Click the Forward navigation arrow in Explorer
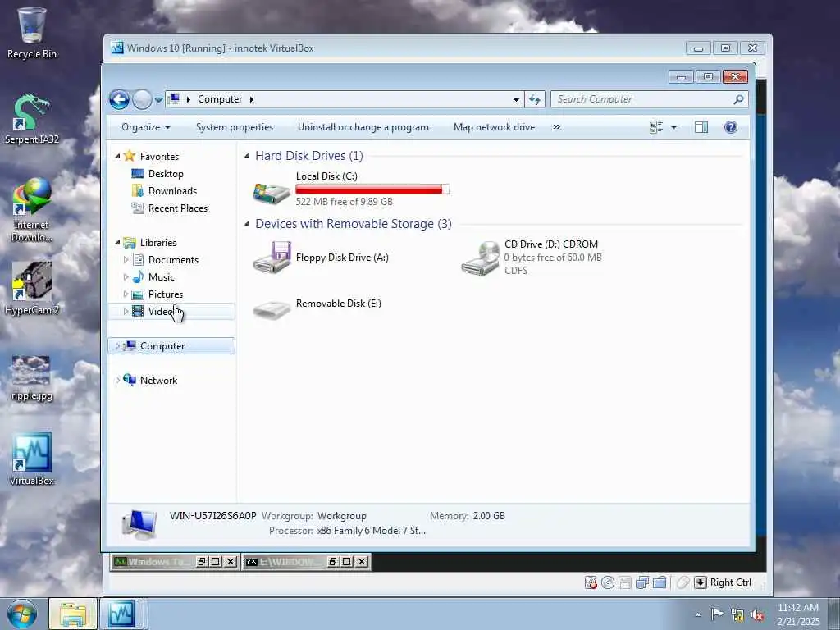The image size is (840, 630). (x=142, y=99)
